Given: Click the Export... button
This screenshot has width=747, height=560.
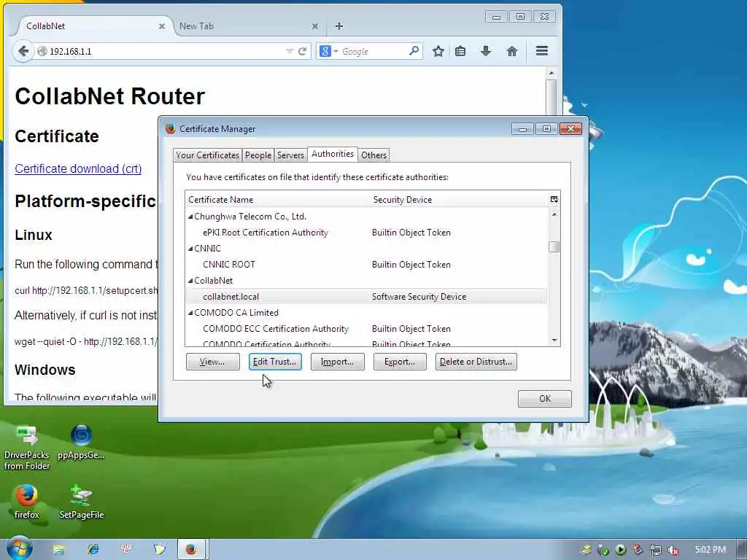Looking at the screenshot, I should [400, 362].
